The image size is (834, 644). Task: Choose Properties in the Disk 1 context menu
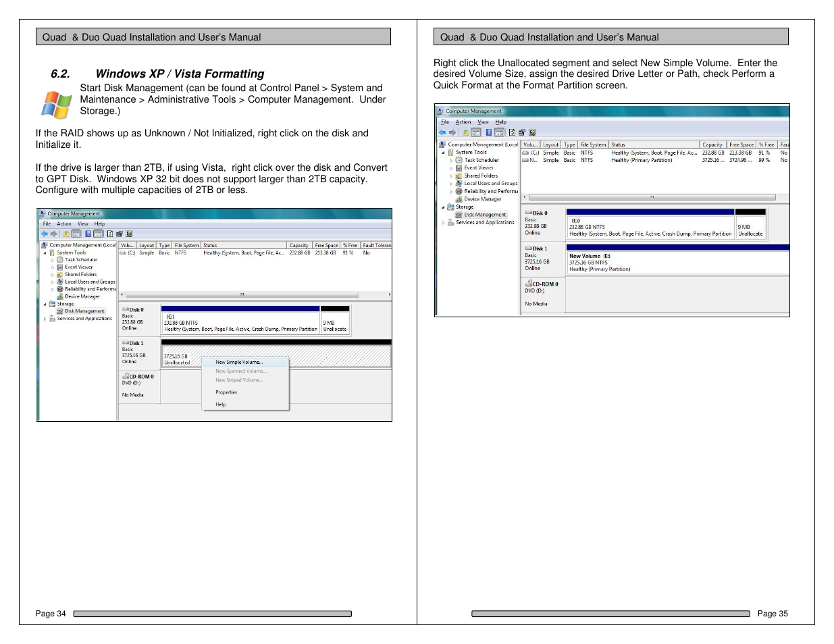coord(226,392)
